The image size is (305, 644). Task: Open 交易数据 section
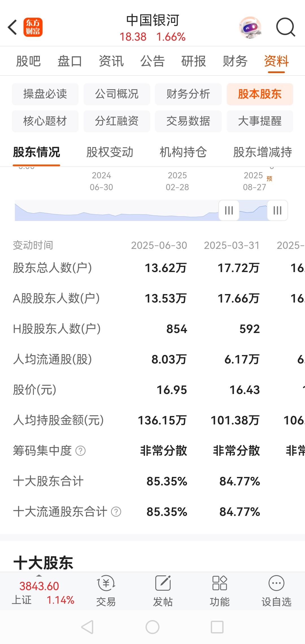point(188,121)
